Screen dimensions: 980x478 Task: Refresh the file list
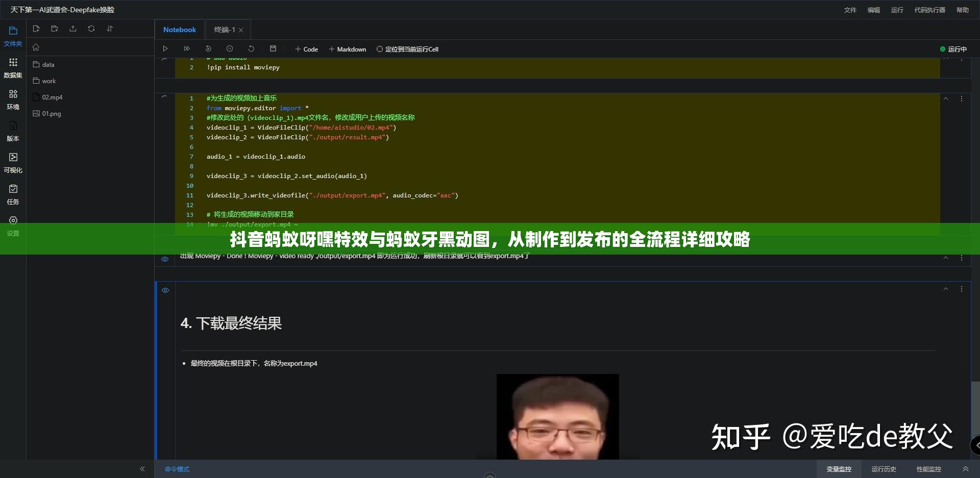[x=91, y=29]
